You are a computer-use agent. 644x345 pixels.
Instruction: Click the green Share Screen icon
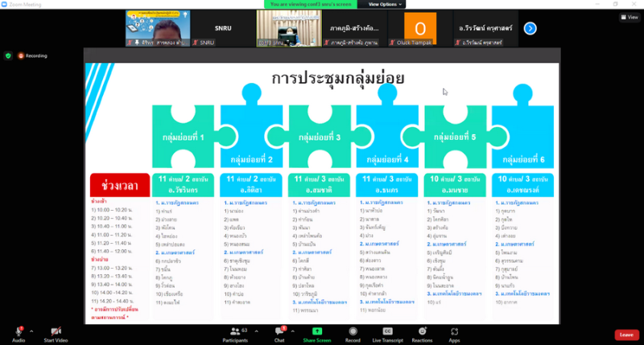318,331
